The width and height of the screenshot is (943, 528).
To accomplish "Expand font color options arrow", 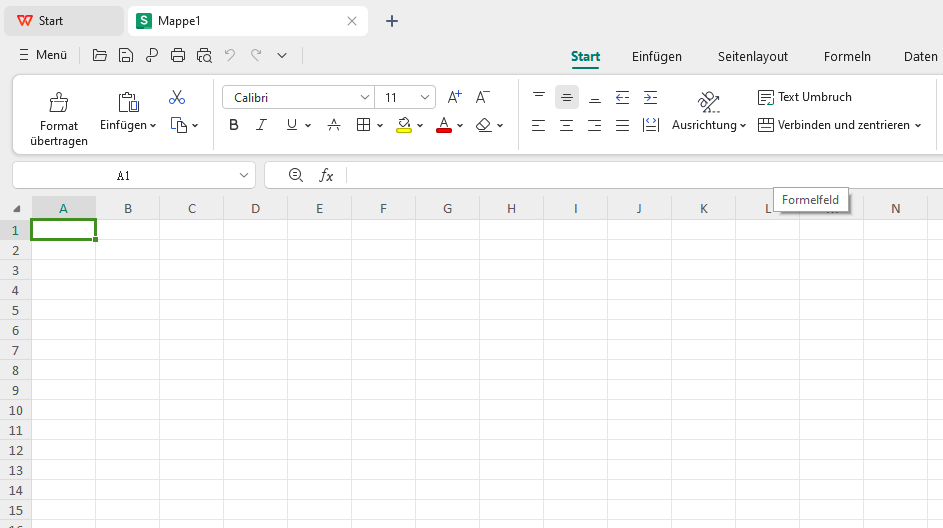I will tap(460, 126).
